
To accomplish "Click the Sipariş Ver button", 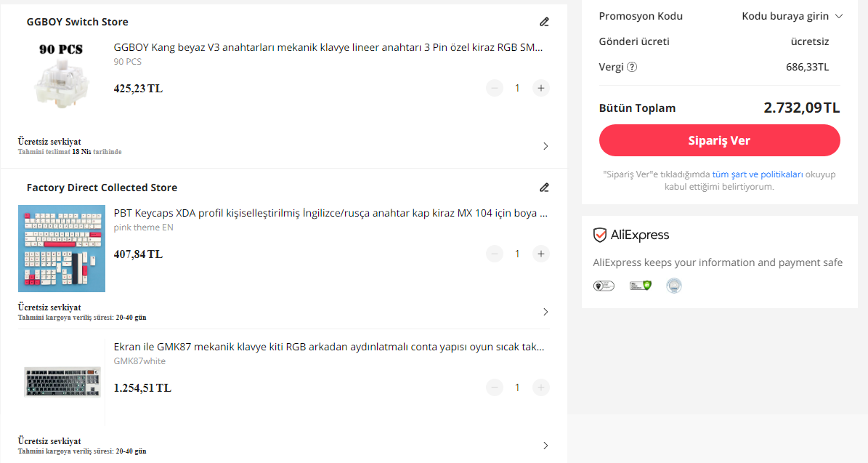I will [x=719, y=140].
